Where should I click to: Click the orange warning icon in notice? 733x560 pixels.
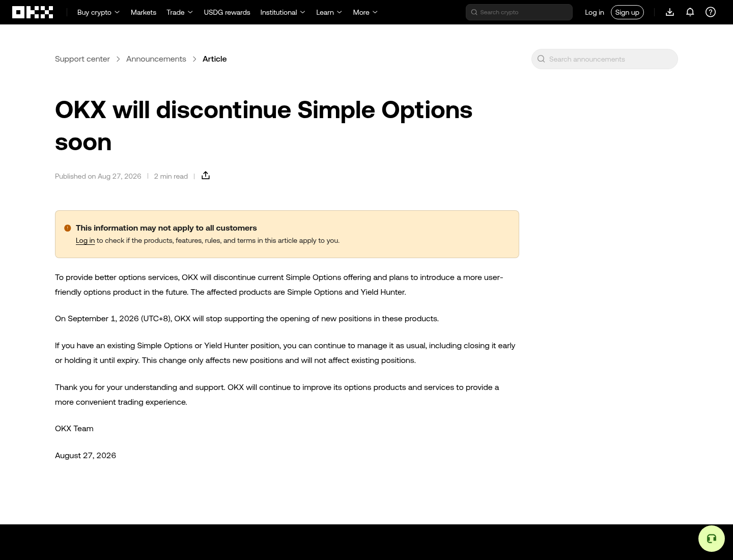68,228
